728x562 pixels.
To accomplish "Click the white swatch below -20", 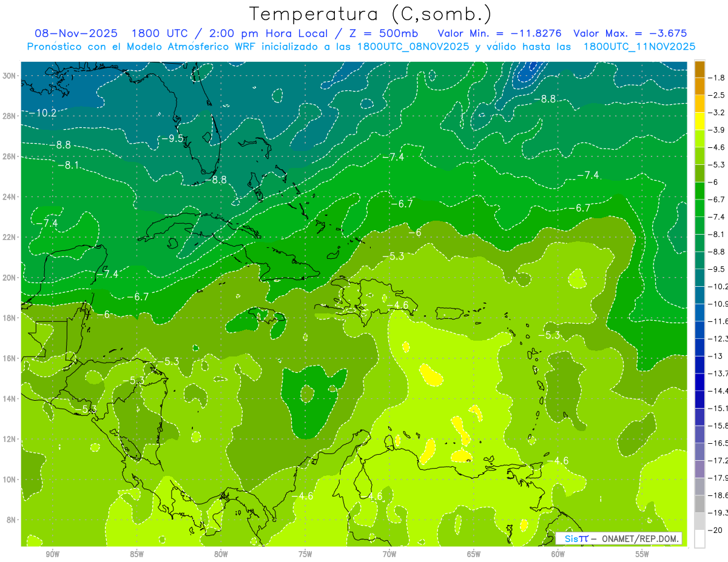I will point(699,538).
